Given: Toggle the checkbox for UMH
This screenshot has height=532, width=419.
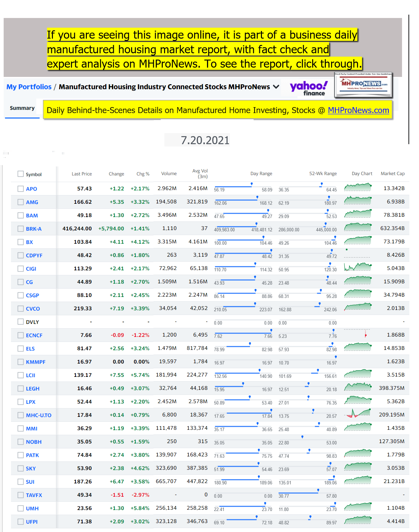Looking at the screenshot, I should click(21, 508).
